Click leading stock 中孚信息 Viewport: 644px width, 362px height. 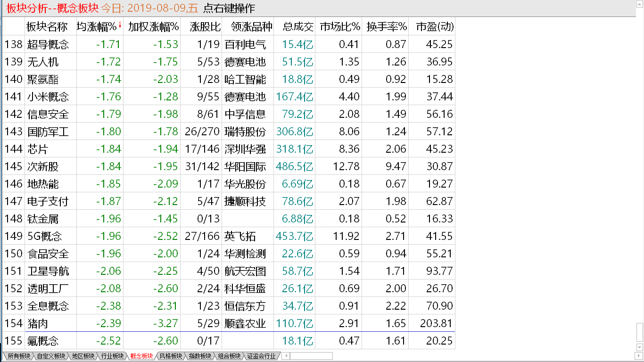(x=245, y=114)
